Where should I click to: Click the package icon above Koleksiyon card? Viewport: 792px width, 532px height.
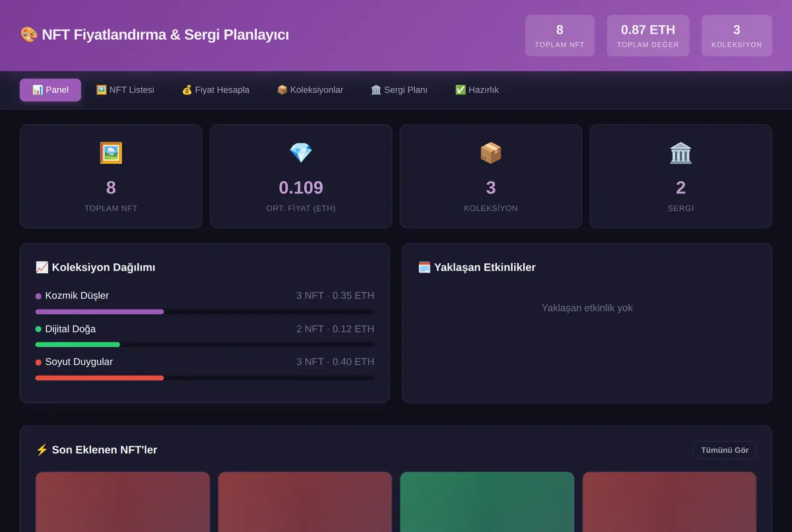tap(491, 153)
